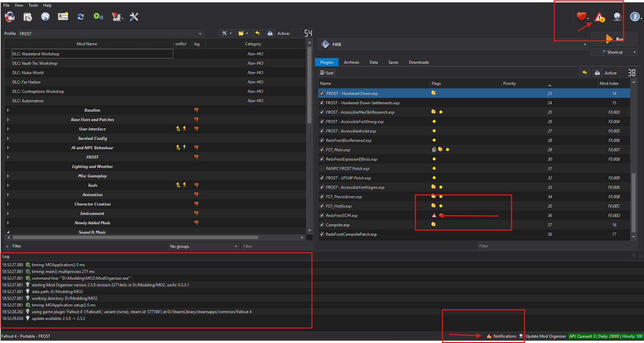Screen dimensions: 644x343
Task: Open the executables gears icon
Action: pyautogui.click(x=98, y=16)
